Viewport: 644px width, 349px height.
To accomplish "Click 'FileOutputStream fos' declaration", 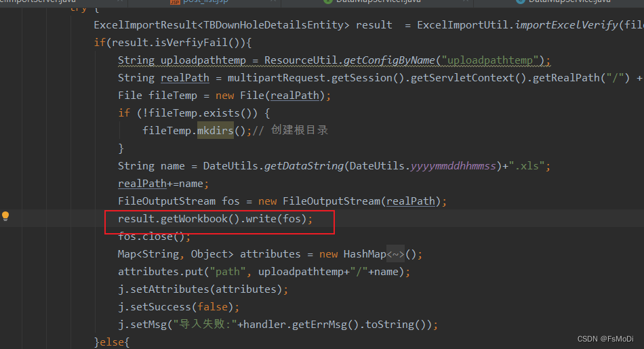I will 179,201.
